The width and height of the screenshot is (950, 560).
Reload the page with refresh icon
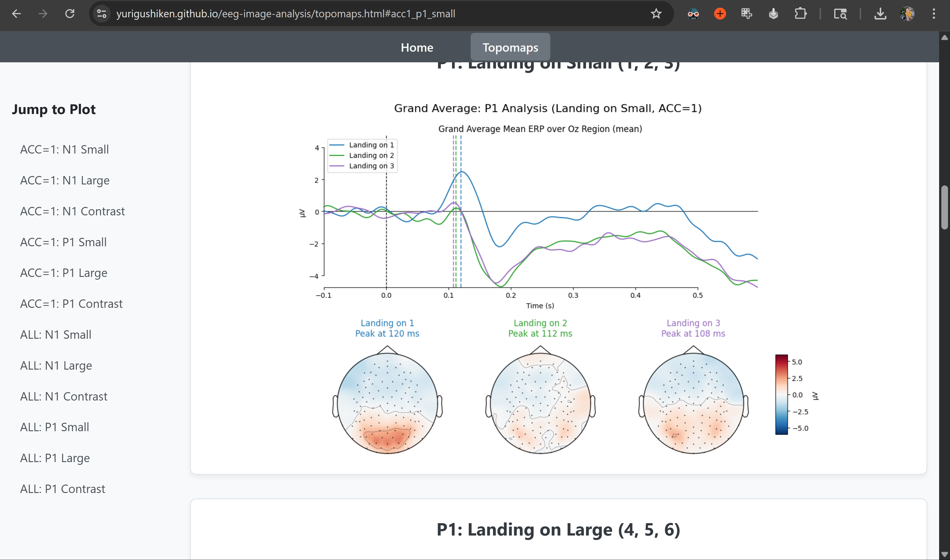[x=70, y=14]
